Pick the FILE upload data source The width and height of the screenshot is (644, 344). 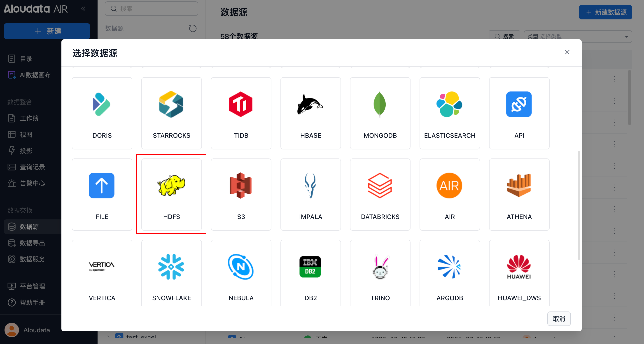(102, 194)
